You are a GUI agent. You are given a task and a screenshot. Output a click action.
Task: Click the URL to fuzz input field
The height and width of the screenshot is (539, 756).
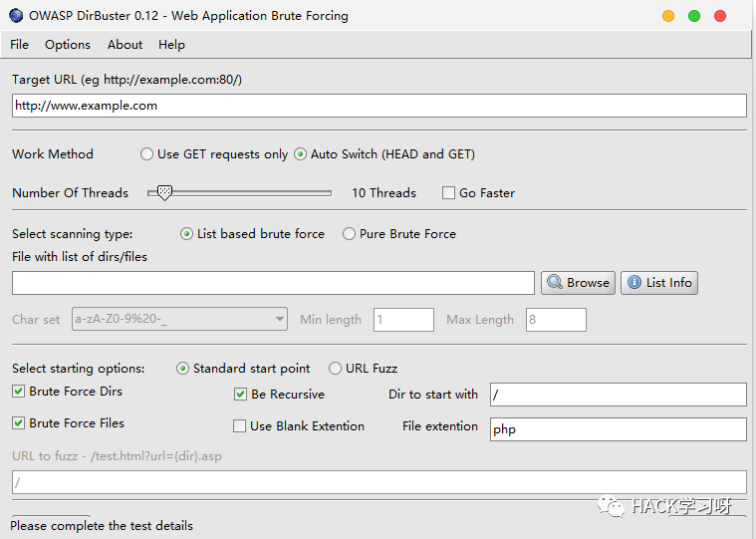[x=378, y=482]
